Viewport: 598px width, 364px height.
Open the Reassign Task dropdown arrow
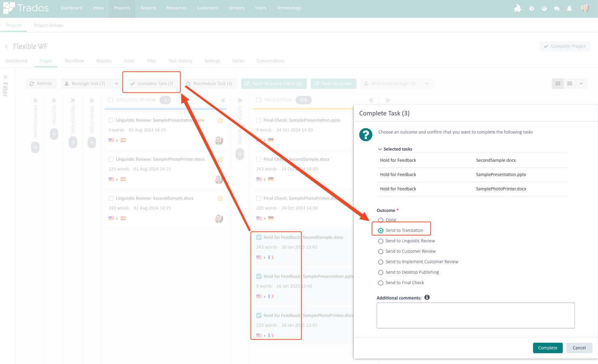pyautogui.click(x=117, y=84)
